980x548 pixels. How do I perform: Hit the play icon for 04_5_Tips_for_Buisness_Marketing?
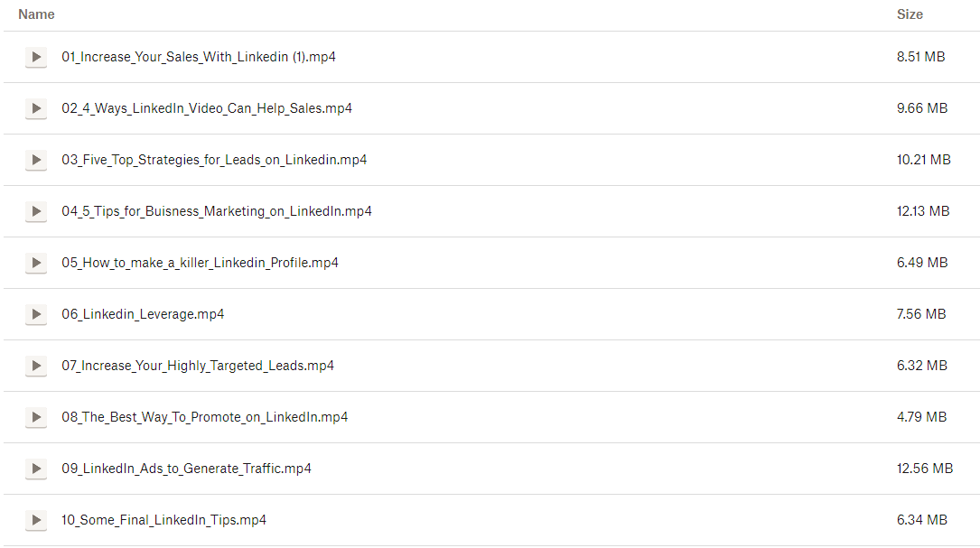coord(36,211)
